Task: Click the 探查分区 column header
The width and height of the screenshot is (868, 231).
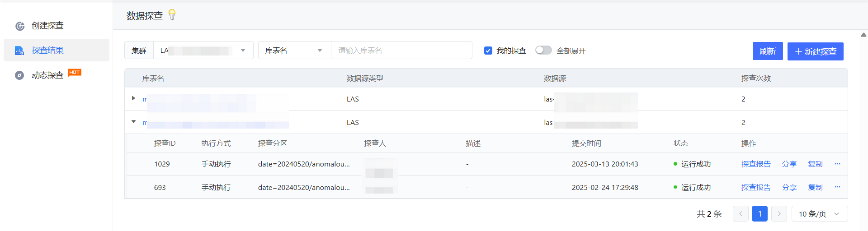Action: [273, 143]
